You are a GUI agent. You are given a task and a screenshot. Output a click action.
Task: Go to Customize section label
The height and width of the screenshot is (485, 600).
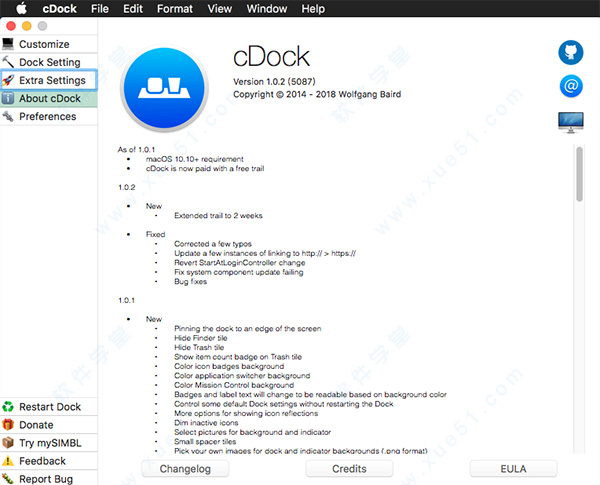click(x=44, y=44)
